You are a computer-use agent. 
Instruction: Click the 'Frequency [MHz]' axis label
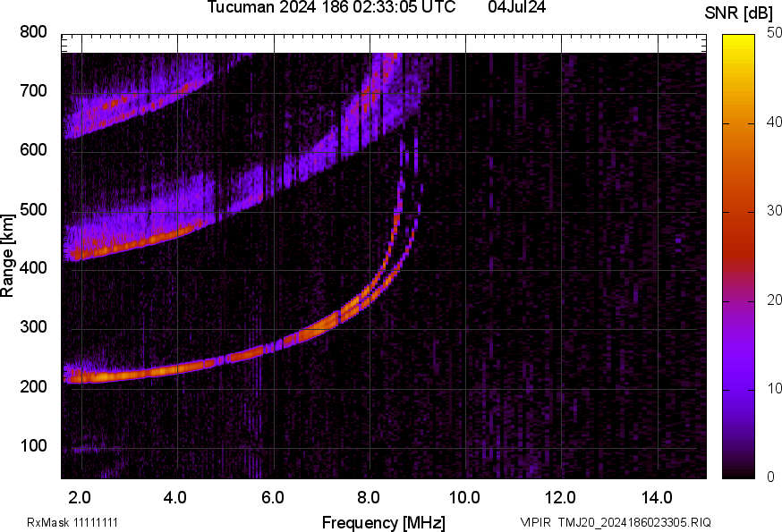(384, 522)
